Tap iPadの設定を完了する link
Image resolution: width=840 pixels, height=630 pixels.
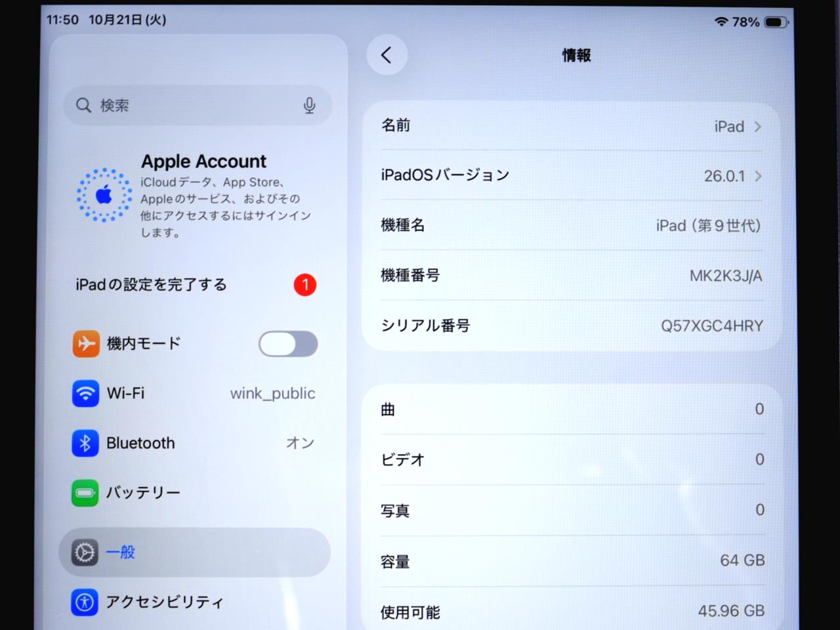[x=152, y=285]
